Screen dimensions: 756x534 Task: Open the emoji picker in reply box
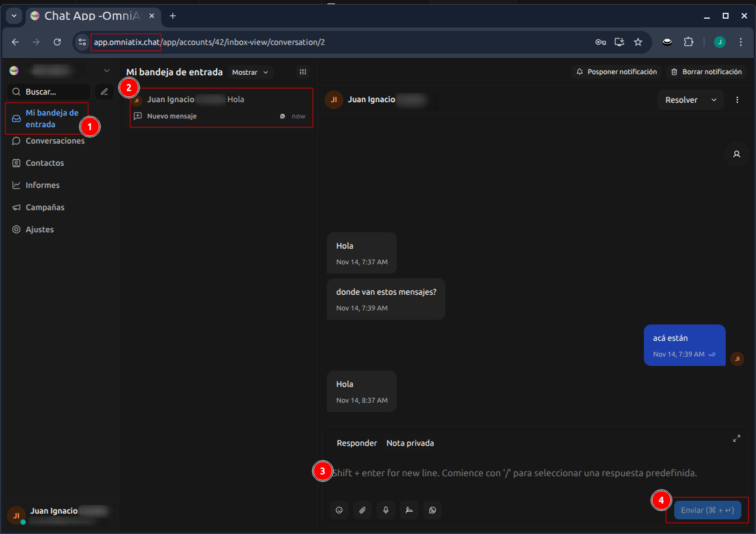coord(339,510)
